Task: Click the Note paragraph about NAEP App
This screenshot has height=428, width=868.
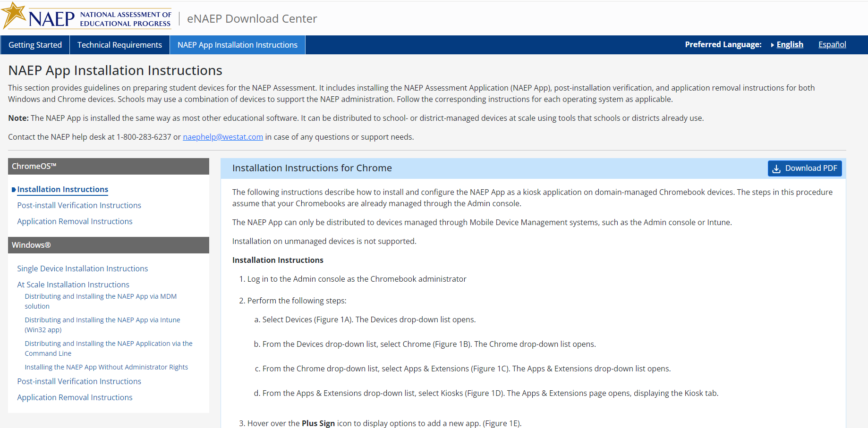Action: pyautogui.click(x=356, y=118)
